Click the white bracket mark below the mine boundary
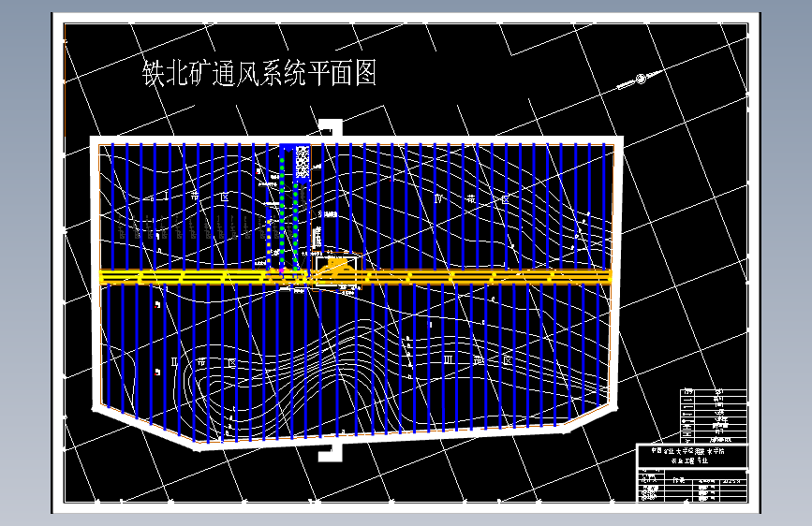 point(331,451)
